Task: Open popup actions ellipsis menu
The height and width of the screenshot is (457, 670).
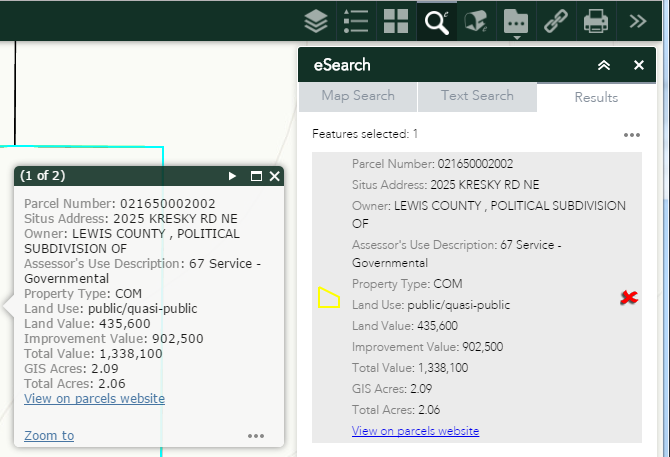Action: (256, 436)
